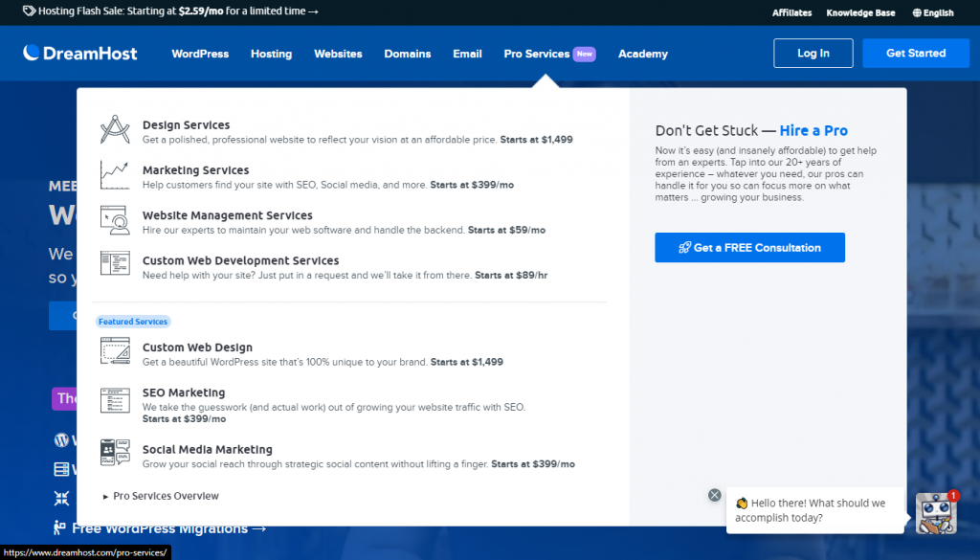Click the Marketing Services chart icon
Screen dimensions: 980x560
(115, 175)
